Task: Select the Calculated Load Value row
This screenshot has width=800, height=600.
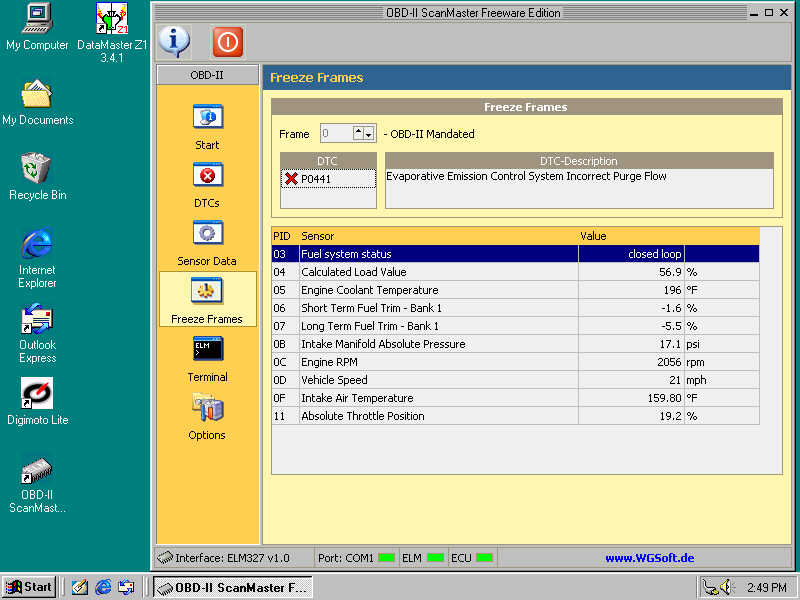Action: coord(515,272)
